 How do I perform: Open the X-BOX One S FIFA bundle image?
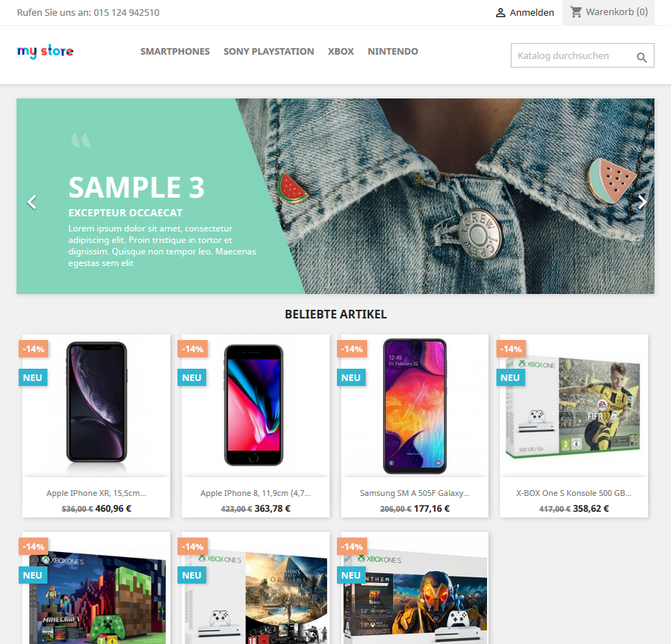(x=574, y=405)
